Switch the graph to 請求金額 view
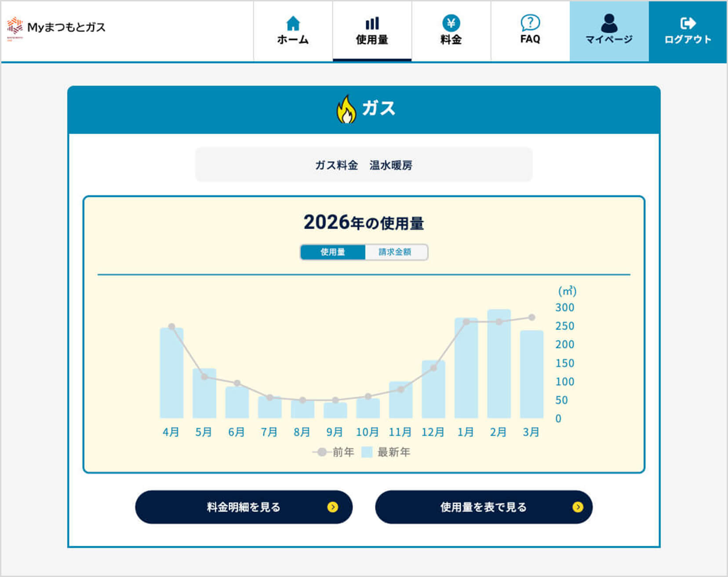The height and width of the screenshot is (577, 728). (395, 252)
